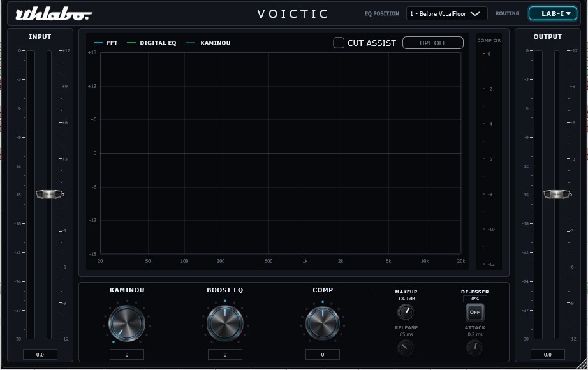
Task: Click the RELEASE 65 ms value
Action: (x=406, y=334)
